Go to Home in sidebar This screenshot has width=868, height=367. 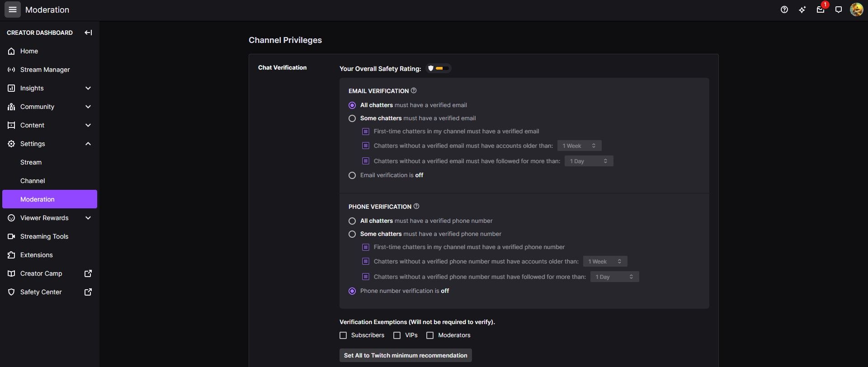pyautogui.click(x=50, y=51)
